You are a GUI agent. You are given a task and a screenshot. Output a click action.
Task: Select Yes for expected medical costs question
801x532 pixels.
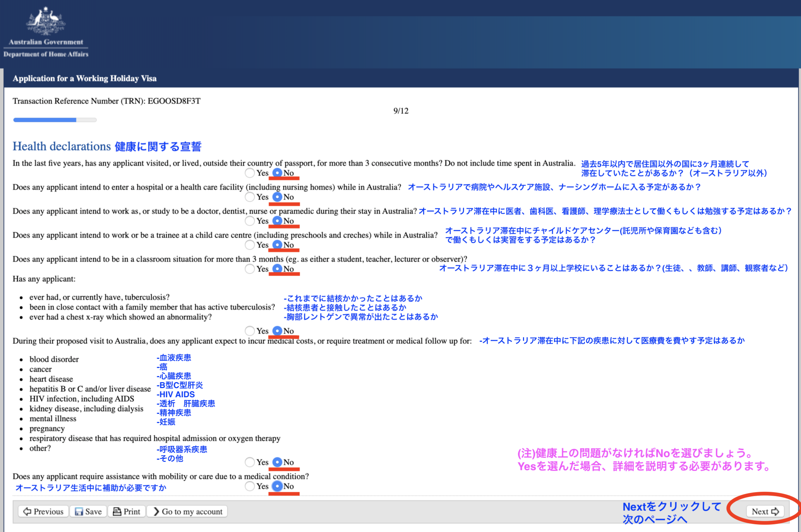tap(250, 462)
